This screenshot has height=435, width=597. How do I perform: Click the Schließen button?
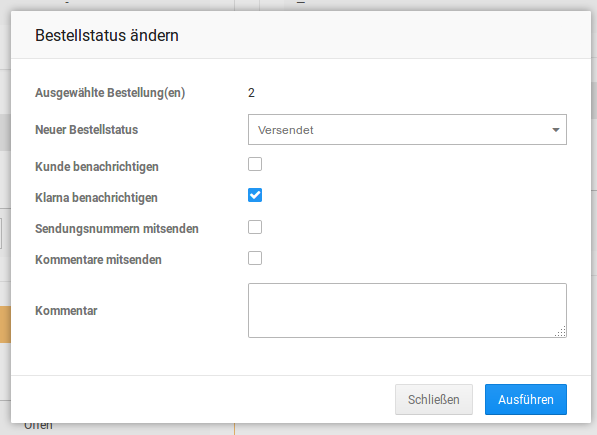434,399
